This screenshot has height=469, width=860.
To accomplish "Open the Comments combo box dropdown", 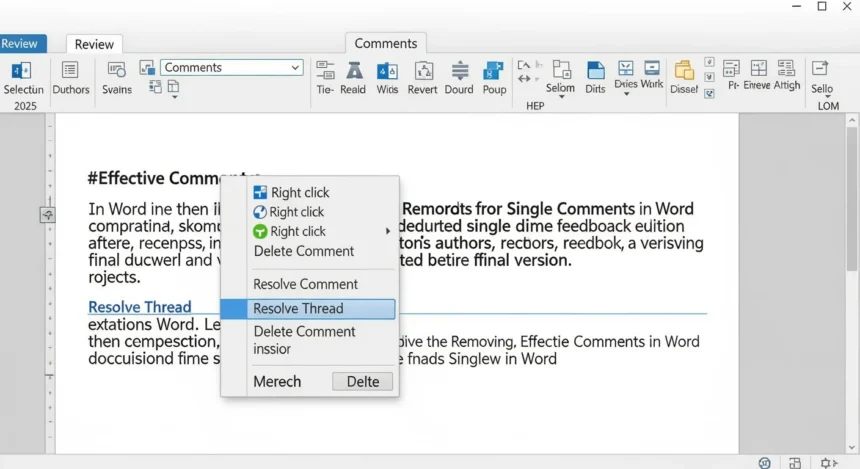I will coord(295,68).
